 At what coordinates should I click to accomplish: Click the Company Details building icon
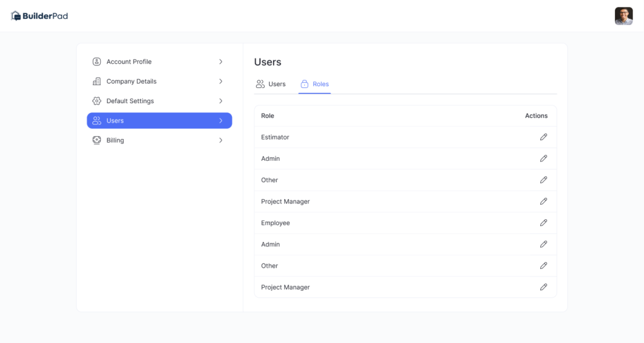click(96, 81)
